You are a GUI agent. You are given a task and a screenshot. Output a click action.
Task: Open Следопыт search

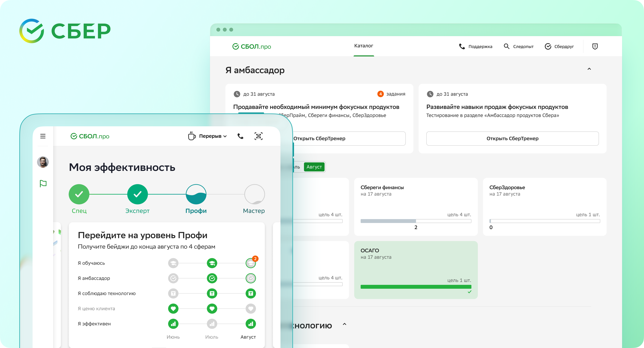click(x=519, y=46)
